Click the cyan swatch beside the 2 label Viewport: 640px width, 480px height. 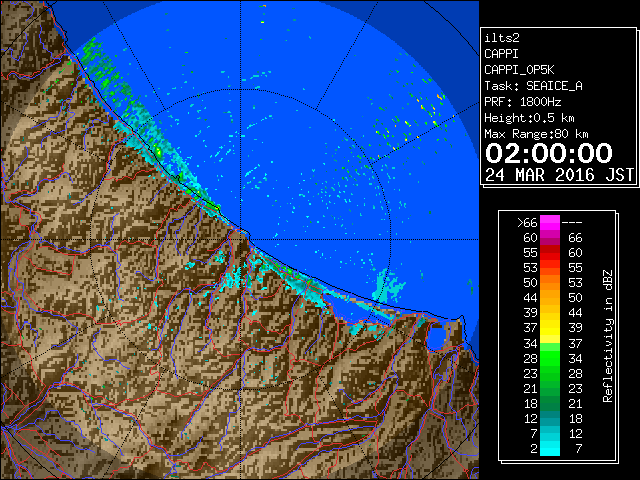(x=549, y=449)
